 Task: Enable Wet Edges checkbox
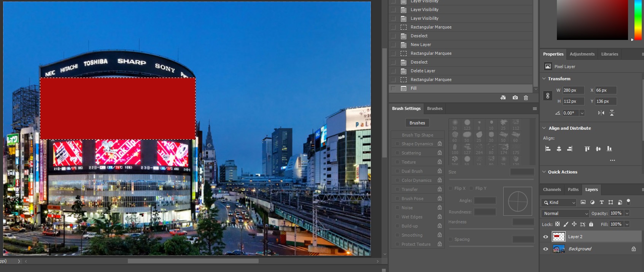click(x=397, y=217)
